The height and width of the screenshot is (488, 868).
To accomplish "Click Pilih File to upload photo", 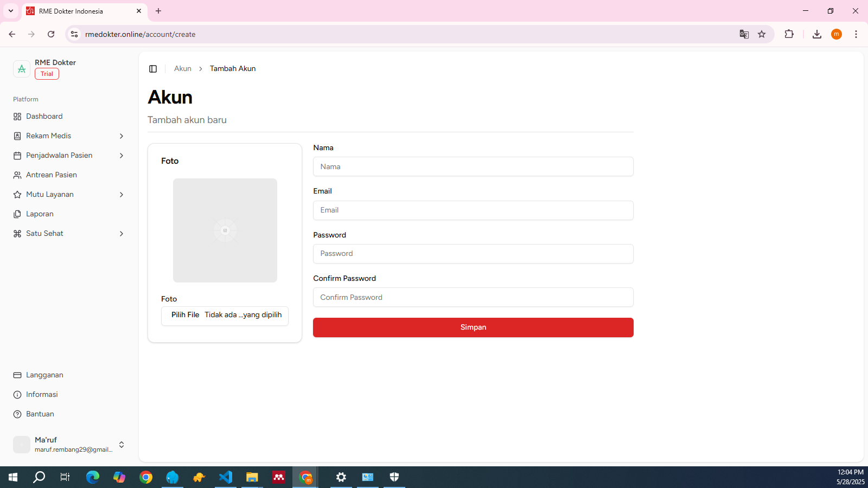I will pos(186,315).
